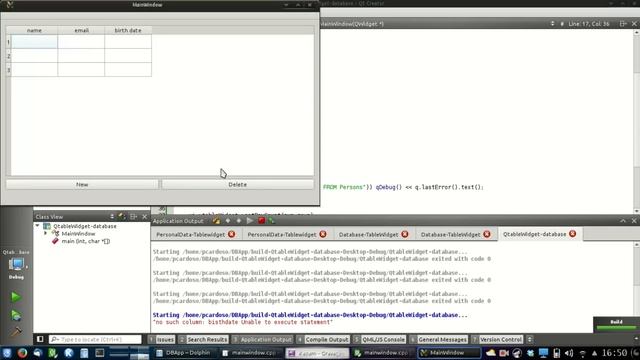Open the MainWindow(QWidget *) symbol dropdown
640x360 pixels.
tap(552, 24)
